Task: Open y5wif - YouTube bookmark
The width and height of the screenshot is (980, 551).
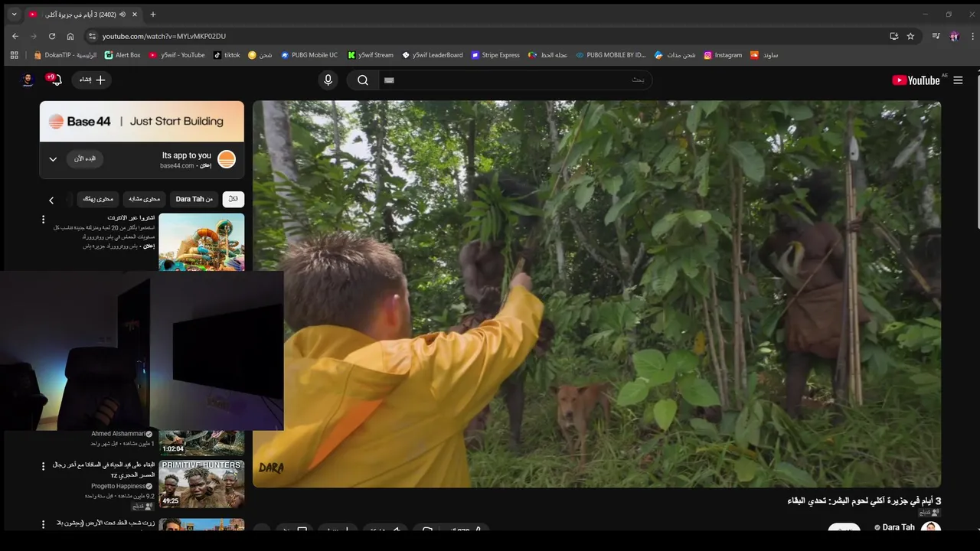Action: click(x=177, y=55)
